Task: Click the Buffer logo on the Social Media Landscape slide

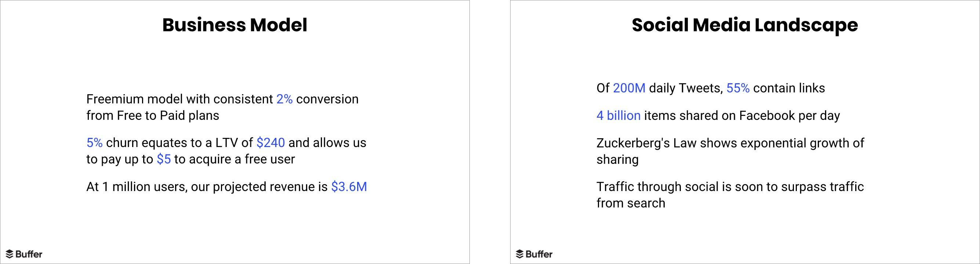Action: point(534,254)
